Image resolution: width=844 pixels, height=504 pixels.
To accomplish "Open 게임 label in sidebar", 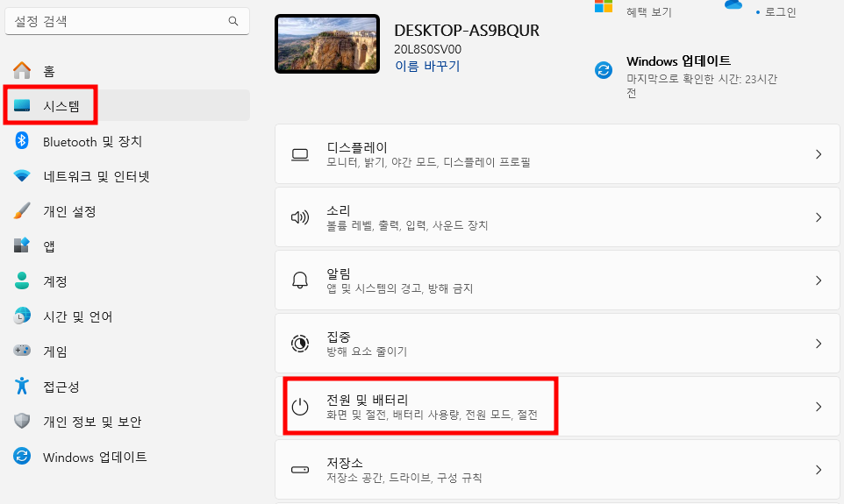I will coord(55,351).
